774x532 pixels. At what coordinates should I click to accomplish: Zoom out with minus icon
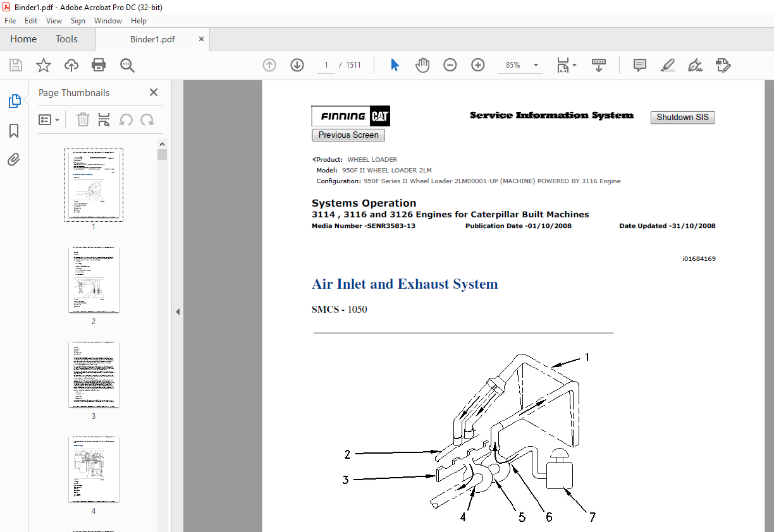(450, 65)
